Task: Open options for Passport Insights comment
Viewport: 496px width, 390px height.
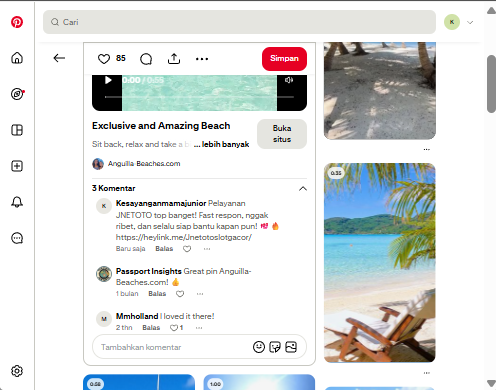Action: [x=200, y=294]
